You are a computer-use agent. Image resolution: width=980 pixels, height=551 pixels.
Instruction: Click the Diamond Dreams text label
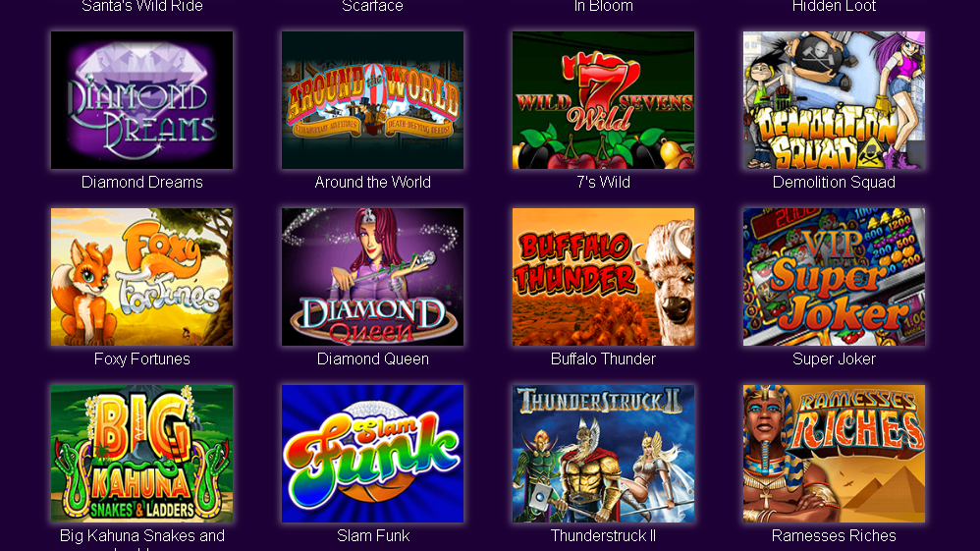(141, 182)
